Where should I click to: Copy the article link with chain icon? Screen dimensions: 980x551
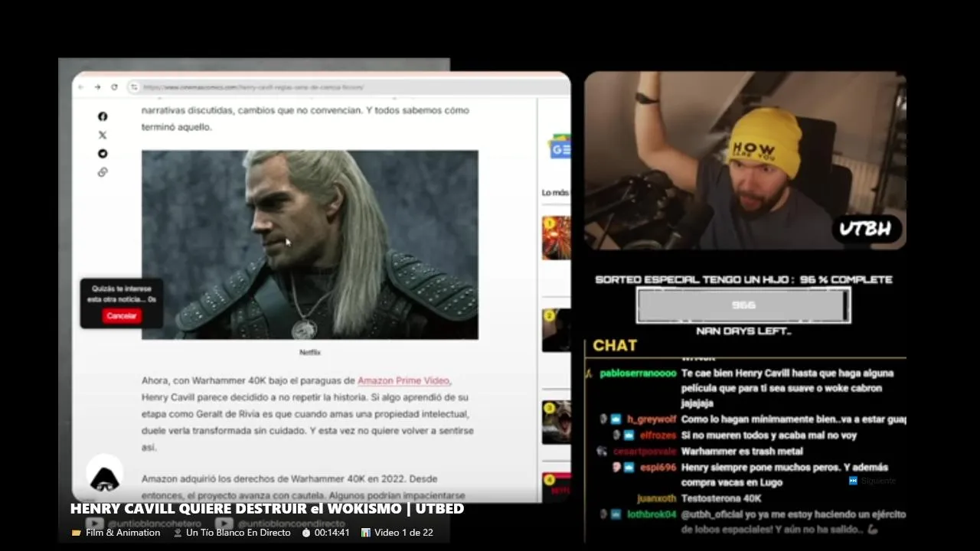[x=103, y=172]
